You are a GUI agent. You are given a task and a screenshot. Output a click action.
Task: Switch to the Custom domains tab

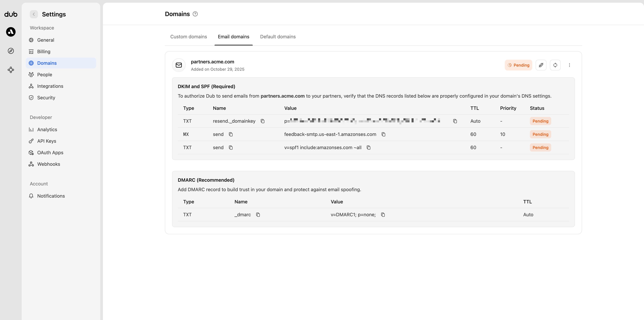coord(188,37)
